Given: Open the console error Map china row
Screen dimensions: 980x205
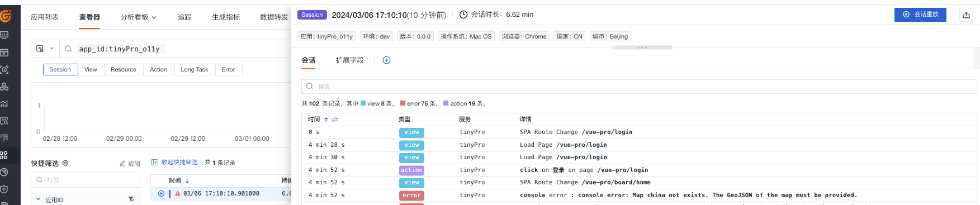Looking at the screenshot, I should pyautogui.click(x=640, y=196).
